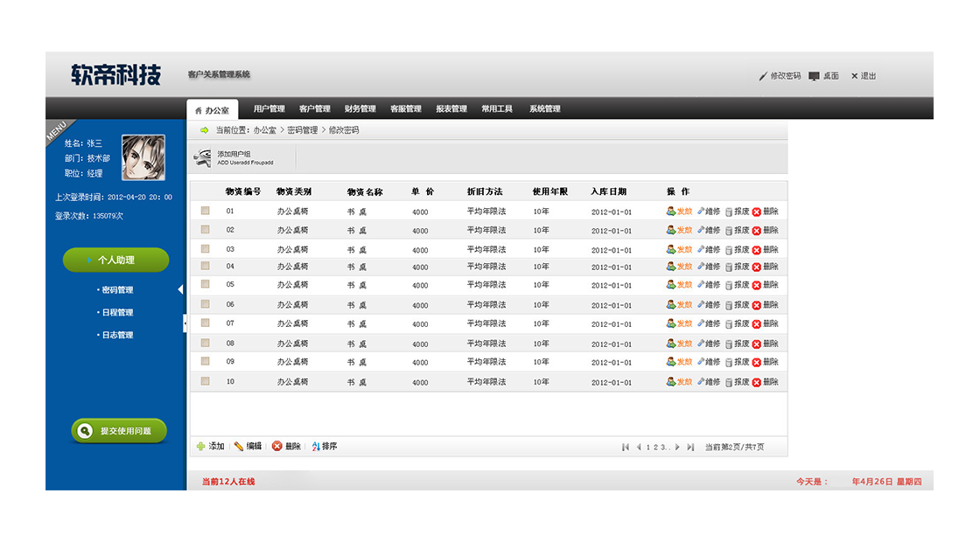Screen dimensions: 980x542
Task: Check the checkbox for row 02
Action: [205, 230]
